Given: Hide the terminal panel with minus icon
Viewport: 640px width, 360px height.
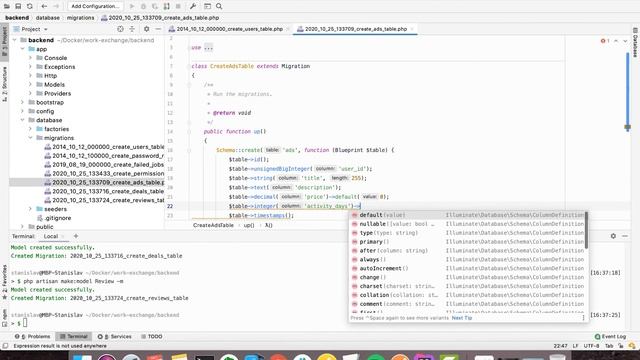Looking at the screenshot, I should coord(625,236).
